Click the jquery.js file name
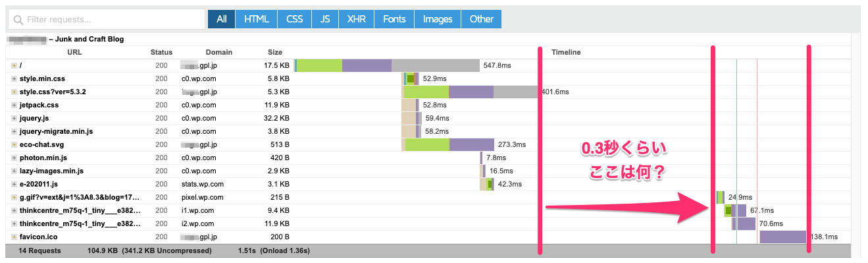This screenshot has height=263, width=868. pyautogui.click(x=33, y=118)
